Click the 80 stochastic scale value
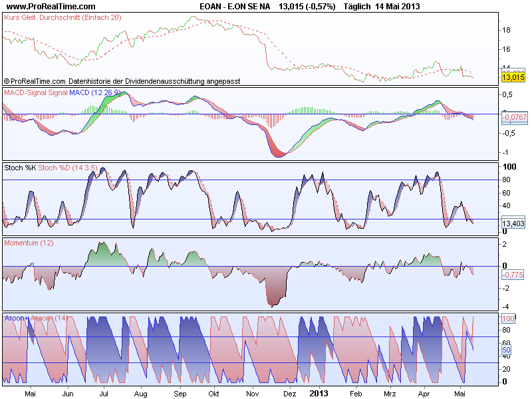Screen dimensions: 532x399 click(506, 180)
